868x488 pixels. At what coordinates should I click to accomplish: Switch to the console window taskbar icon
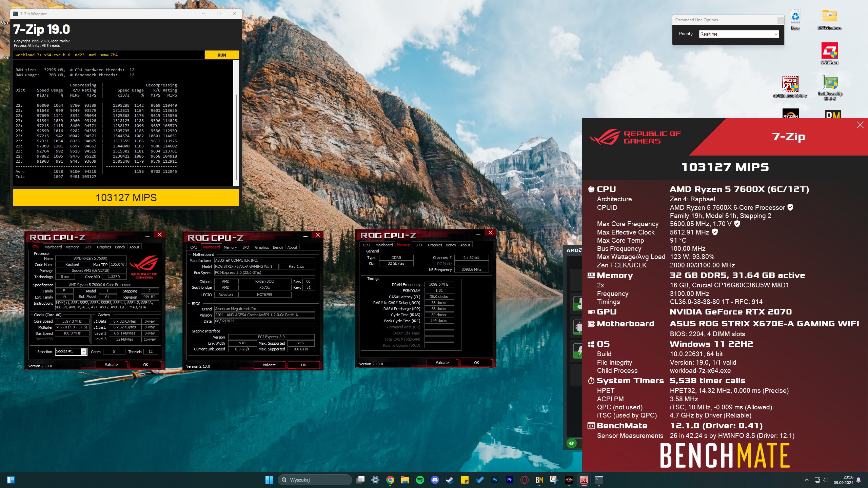(x=599, y=480)
